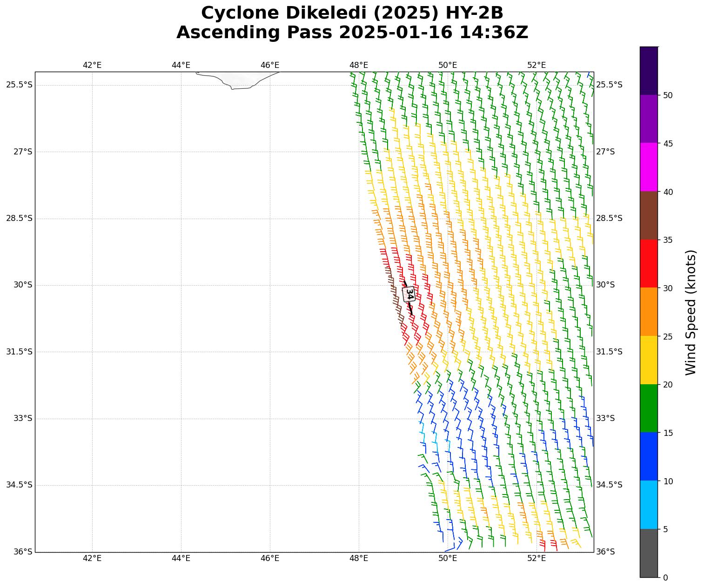Image resolution: width=704 pixels, height=588 pixels.
Task: Select the blue 10–15 knots colorbar segment
Action: coord(649,456)
